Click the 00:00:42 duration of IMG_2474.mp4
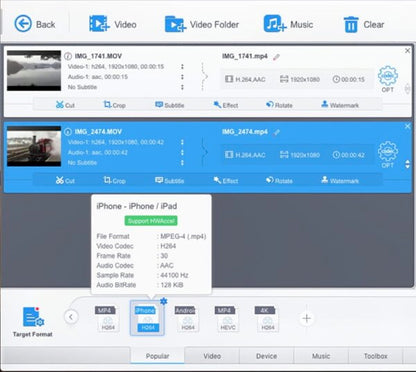Screen dimensions: 416x372 pyautogui.click(x=349, y=155)
